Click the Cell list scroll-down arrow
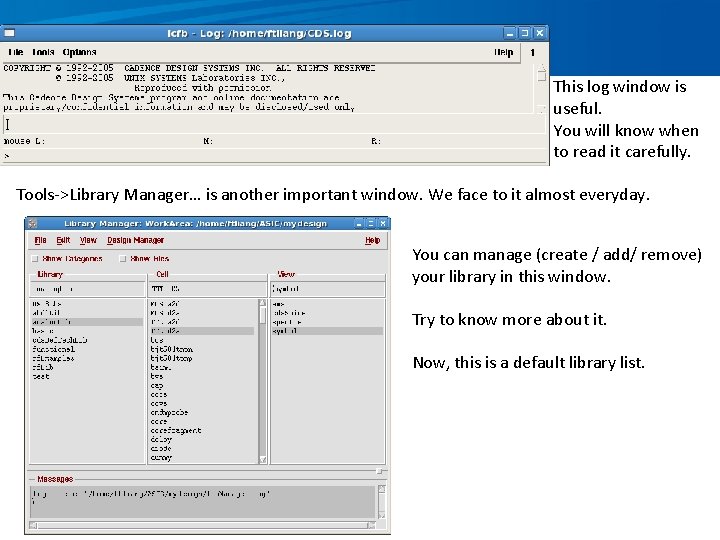This screenshot has height=540, width=720. (x=263, y=459)
